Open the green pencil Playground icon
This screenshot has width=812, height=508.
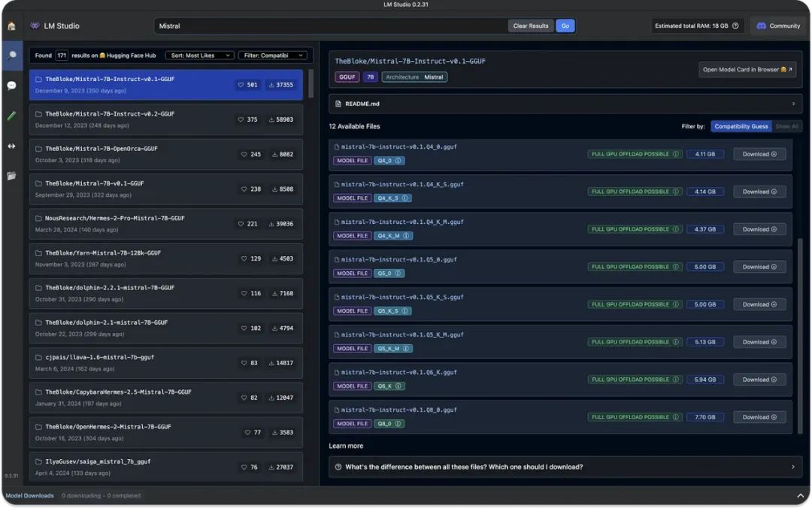(x=11, y=116)
